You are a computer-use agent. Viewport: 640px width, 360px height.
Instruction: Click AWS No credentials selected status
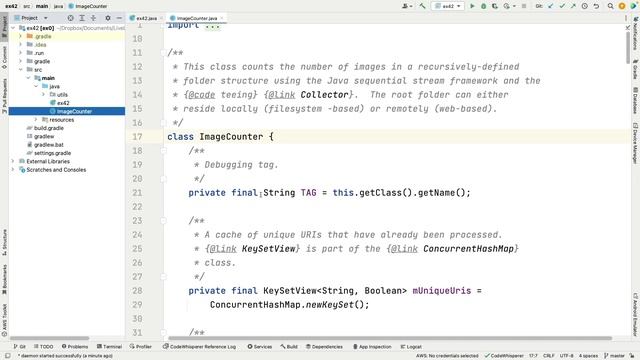coord(447,356)
